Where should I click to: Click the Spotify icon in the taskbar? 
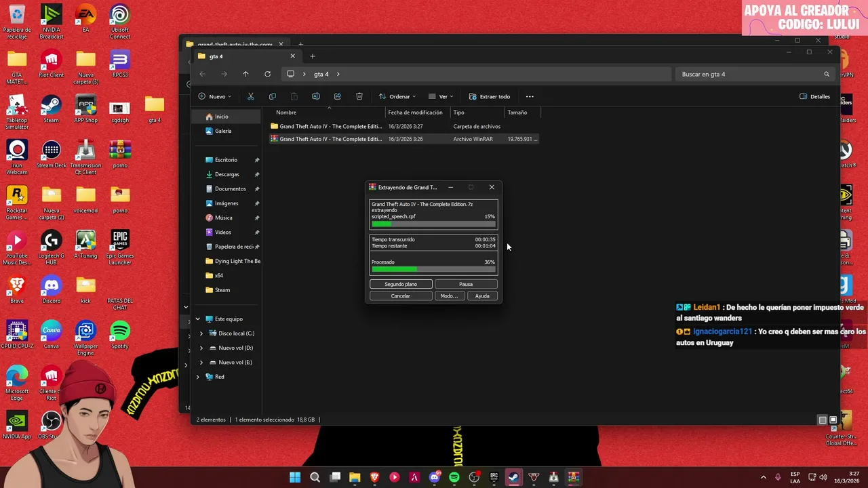click(454, 477)
